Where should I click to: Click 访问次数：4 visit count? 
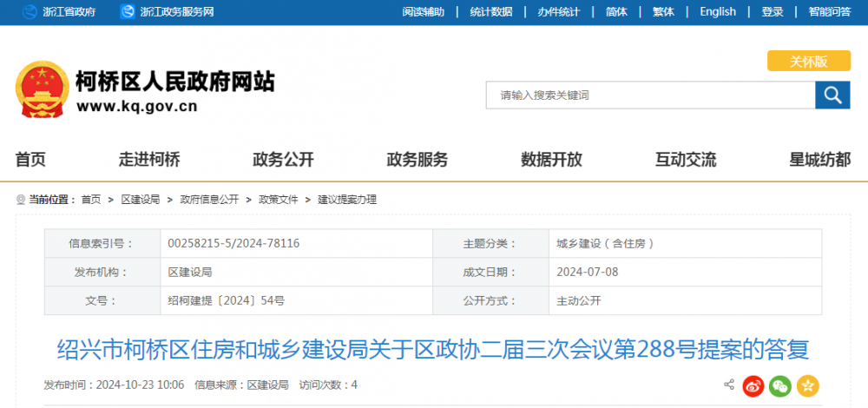point(328,385)
